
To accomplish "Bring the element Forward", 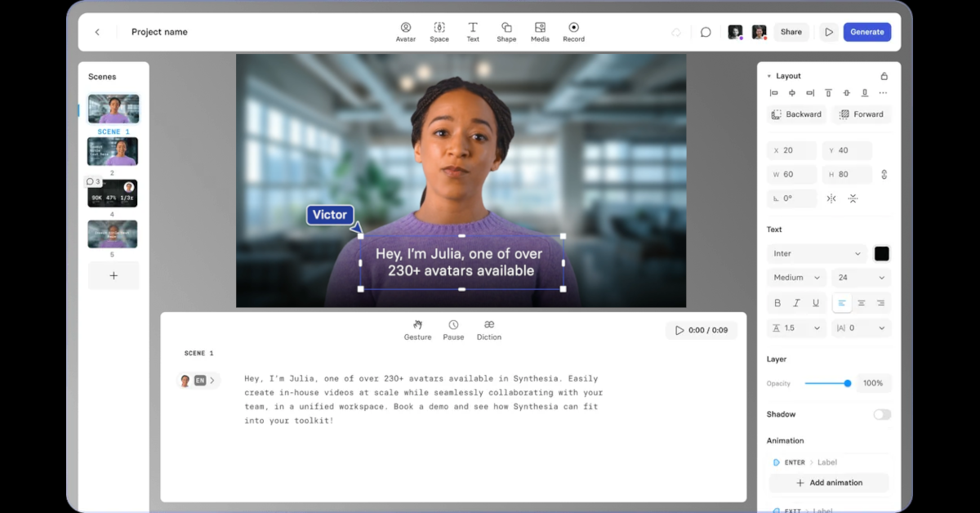I will click(861, 114).
